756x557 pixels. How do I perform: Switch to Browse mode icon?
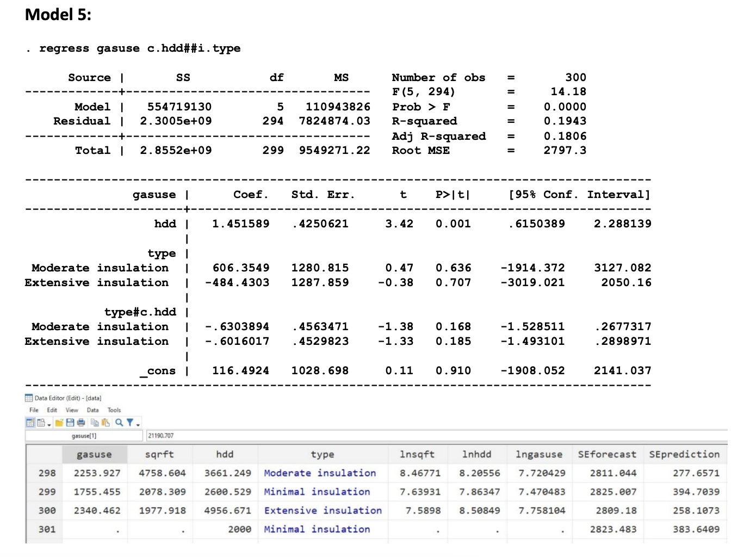pyautogui.click(x=41, y=422)
